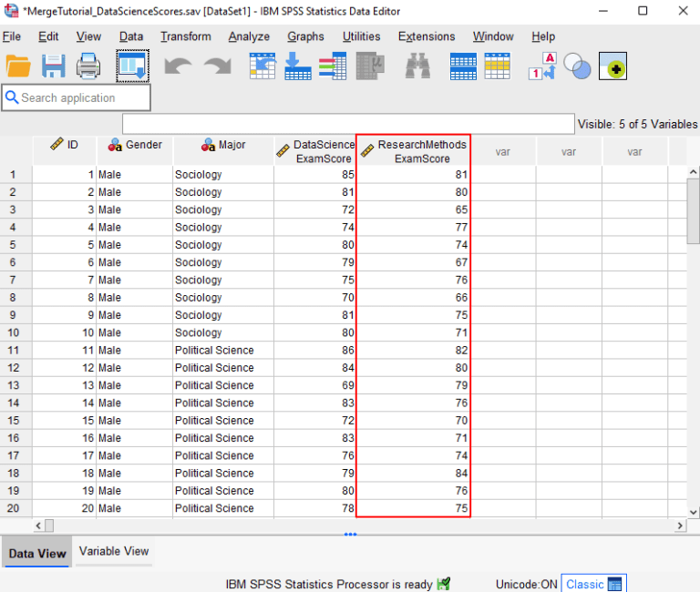The image size is (700, 592).
Task: Click the horizontal scrollbar left arrow
Action: coord(38,526)
